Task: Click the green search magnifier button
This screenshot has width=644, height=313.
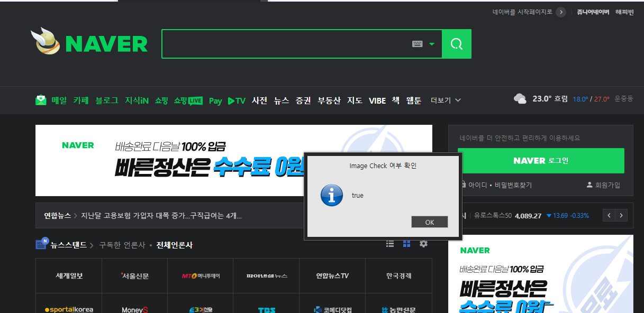Action: click(457, 44)
